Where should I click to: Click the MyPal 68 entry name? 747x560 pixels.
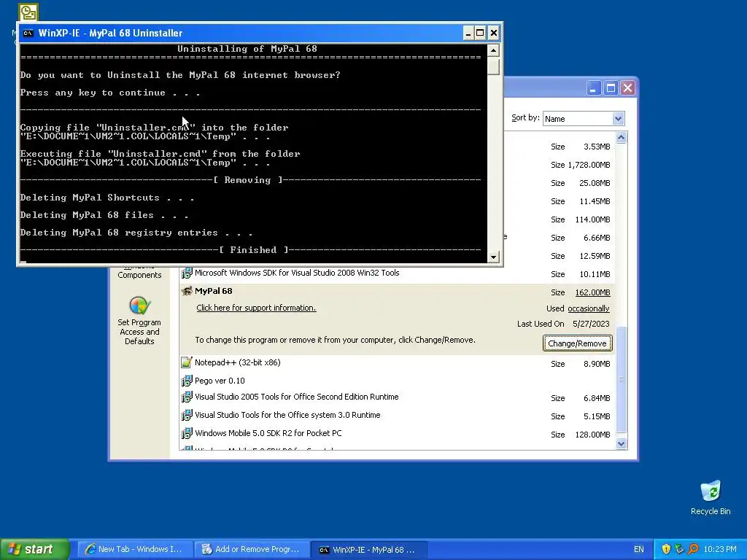point(214,291)
